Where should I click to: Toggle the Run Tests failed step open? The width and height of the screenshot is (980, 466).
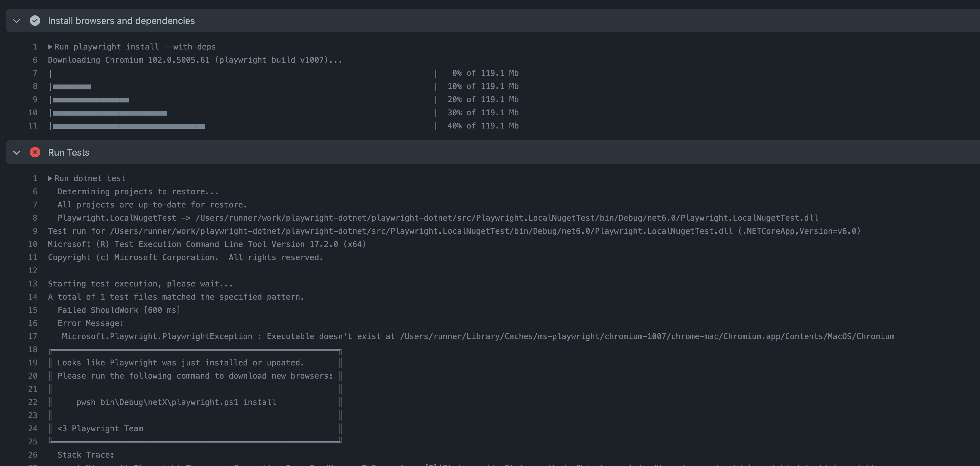[16, 152]
